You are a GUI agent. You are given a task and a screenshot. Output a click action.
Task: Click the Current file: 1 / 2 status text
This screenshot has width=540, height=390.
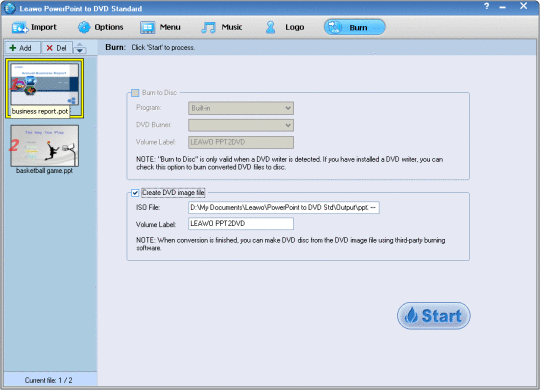pyautogui.click(x=49, y=380)
